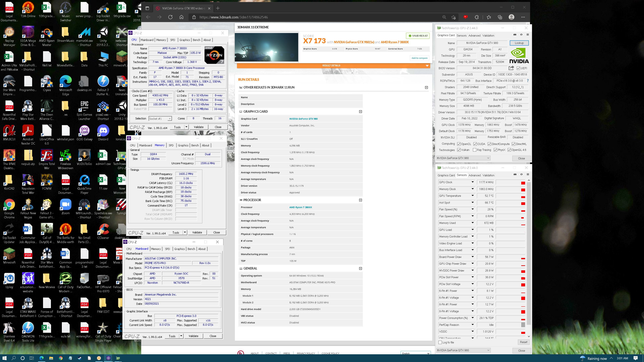Collapse PROCESSOR section on 3DMark page
The image size is (644, 362).
coord(361,200)
